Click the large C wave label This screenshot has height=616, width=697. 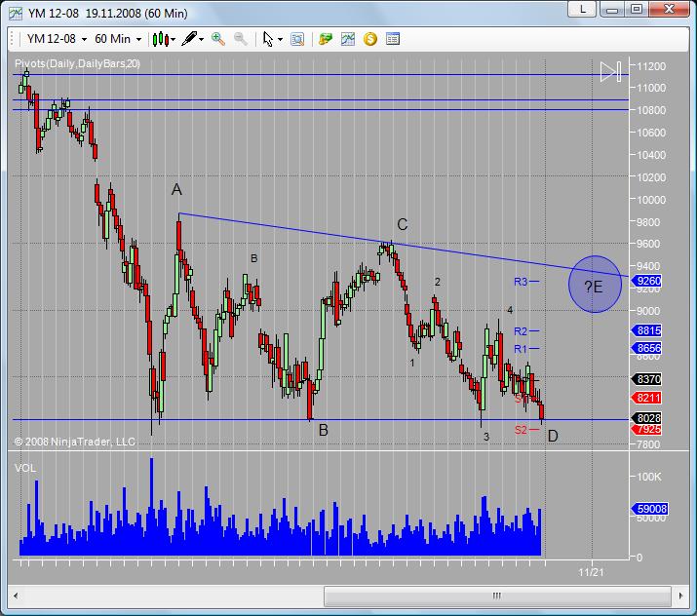point(403,224)
